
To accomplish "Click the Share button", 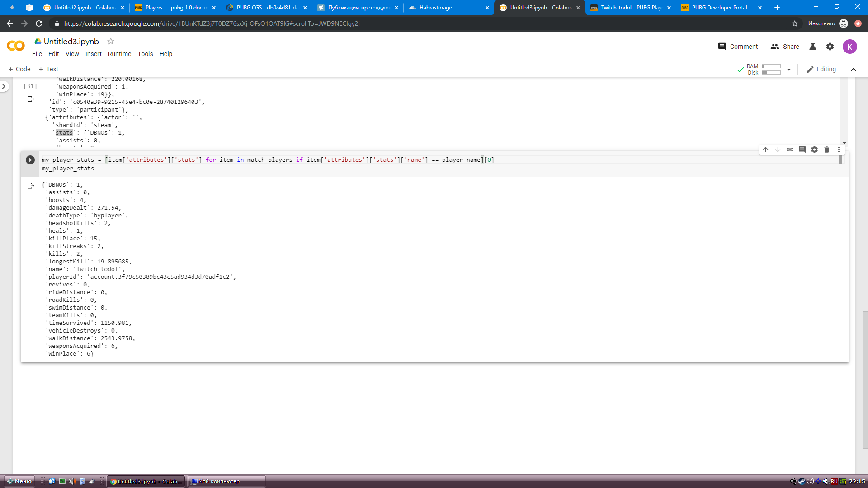I will (785, 47).
